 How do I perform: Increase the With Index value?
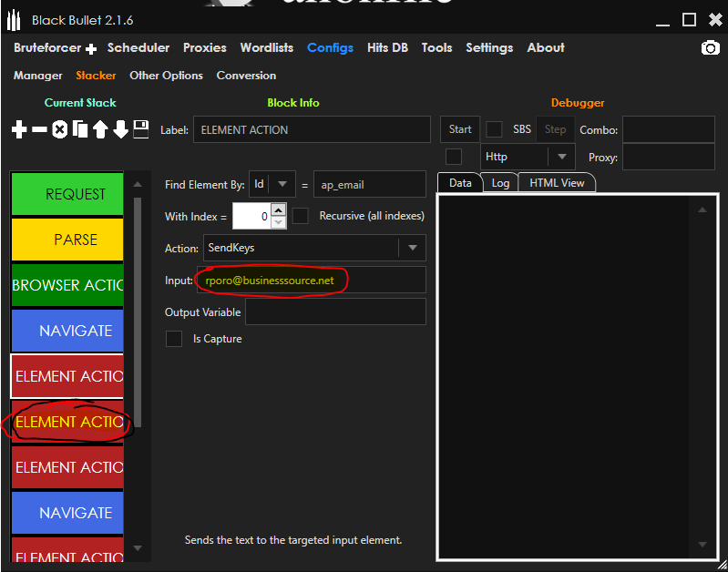[278, 209]
